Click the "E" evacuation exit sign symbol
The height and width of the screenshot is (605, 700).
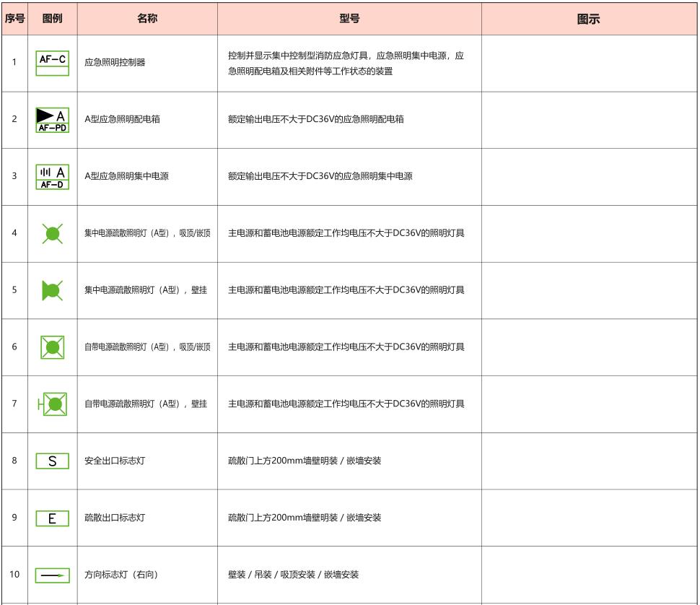point(53,518)
